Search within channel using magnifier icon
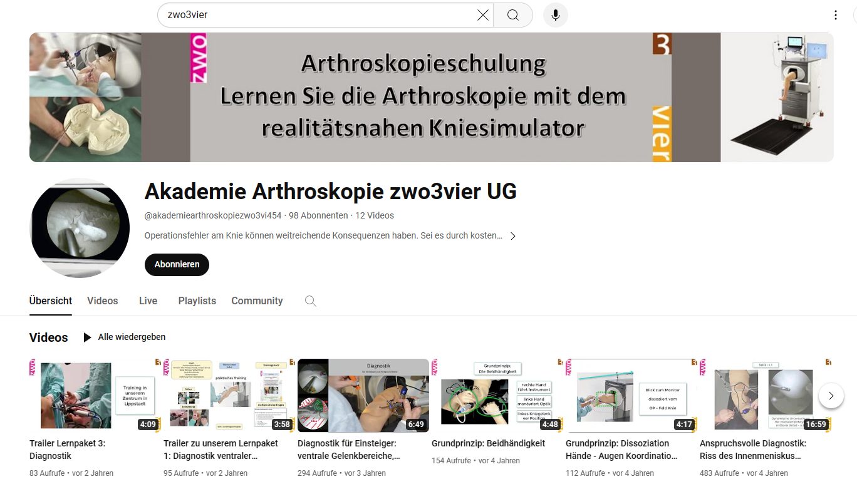Image resolution: width=857 pixels, height=504 pixels. tap(311, 301)
